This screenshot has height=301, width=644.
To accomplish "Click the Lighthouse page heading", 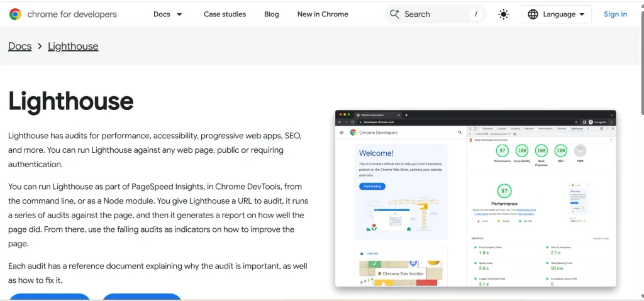I will [x=70, y=101].
